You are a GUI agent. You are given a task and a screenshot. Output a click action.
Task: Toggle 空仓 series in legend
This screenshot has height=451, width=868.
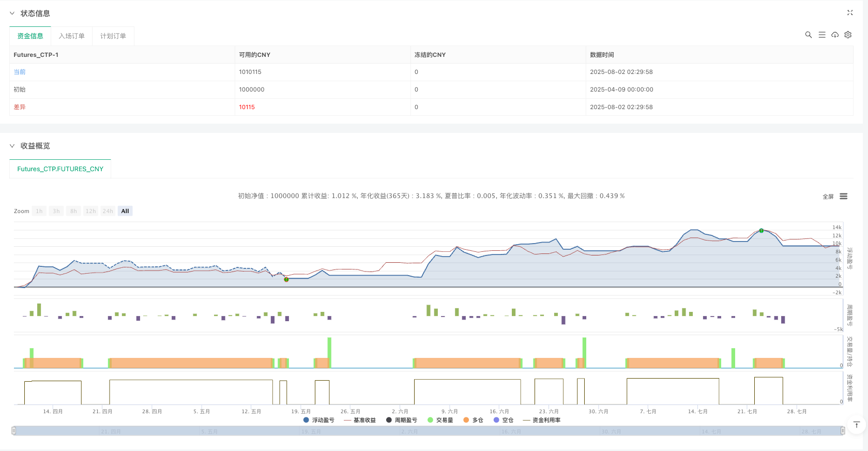[x=504, y=420]
